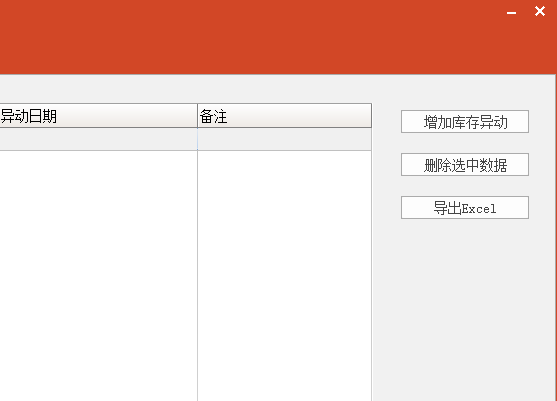Click the empty grid area in 备注 column
Viewport: 557px width, 401px height.
[x=285, y=276]
